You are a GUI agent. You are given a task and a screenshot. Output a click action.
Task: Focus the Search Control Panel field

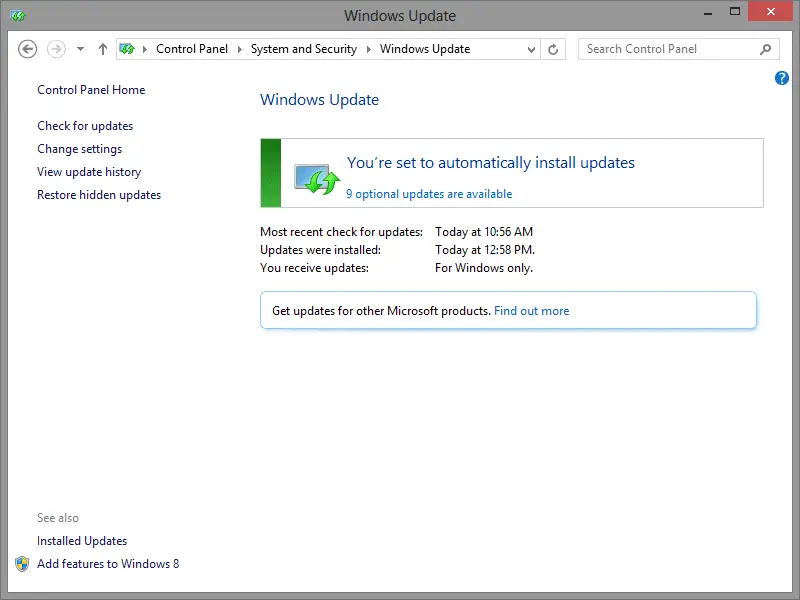679,49
